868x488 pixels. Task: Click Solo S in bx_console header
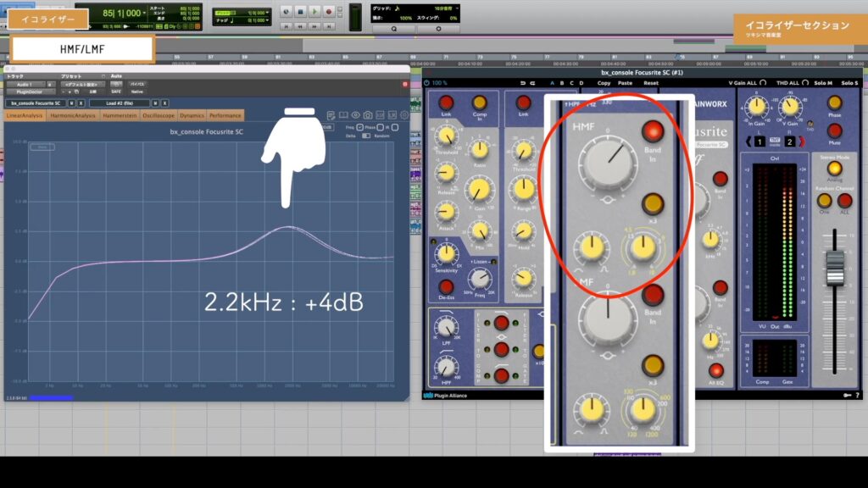(849, 83)
